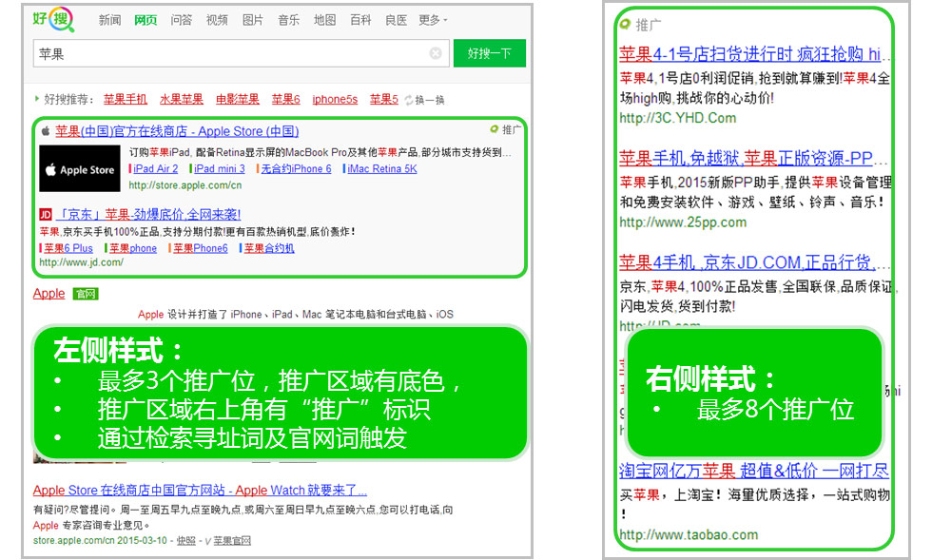Click the 好搜一下 search button
The width and height of the screenshot is (932, 560).
click(x=489, y=53)
